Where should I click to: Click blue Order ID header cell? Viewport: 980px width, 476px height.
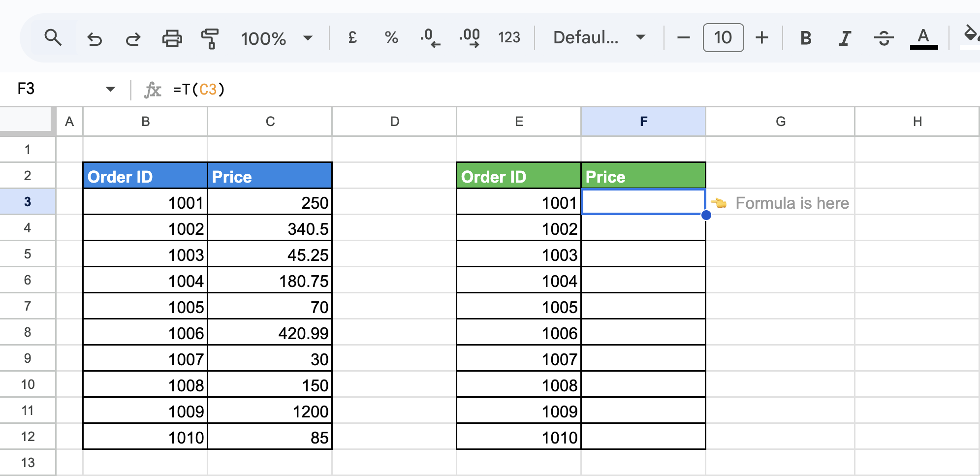tap(145, 176)
